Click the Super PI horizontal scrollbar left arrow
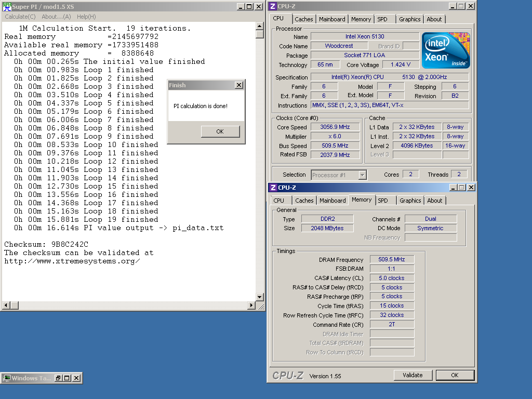 click(x=6, y=305)
